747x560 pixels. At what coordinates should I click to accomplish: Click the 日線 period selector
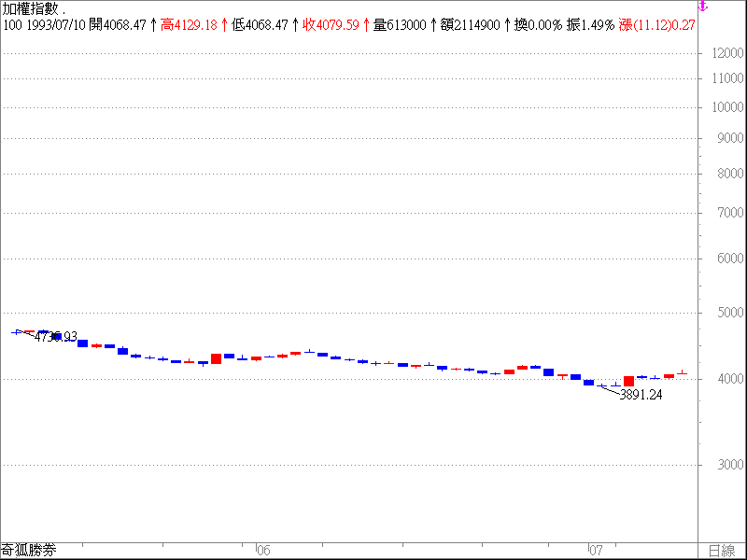pyautogui.click(x=721, y=551)
